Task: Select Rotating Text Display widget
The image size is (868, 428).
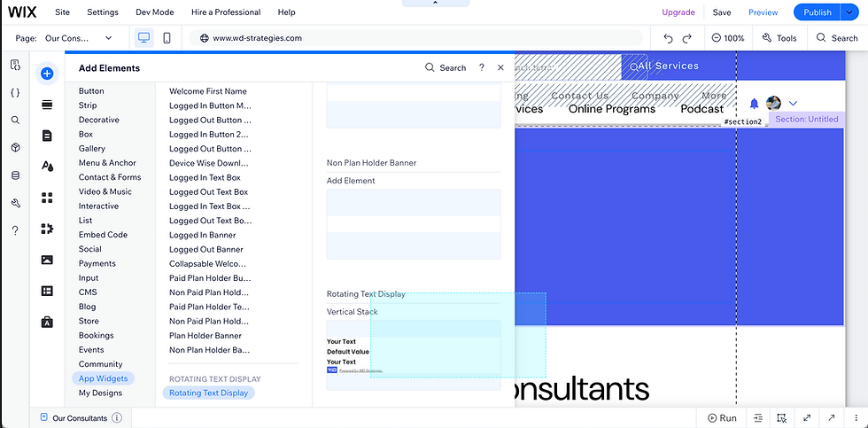Action: point(209,393)
